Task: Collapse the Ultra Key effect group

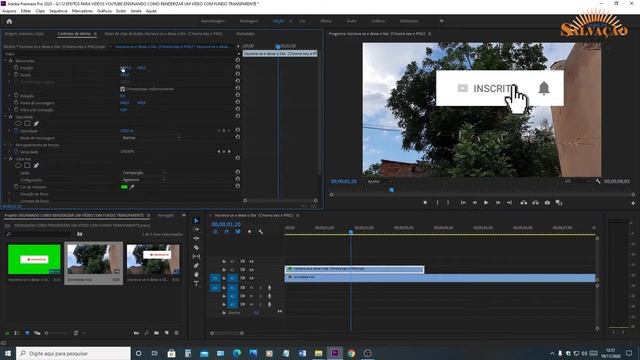Action: pos(5,159)
